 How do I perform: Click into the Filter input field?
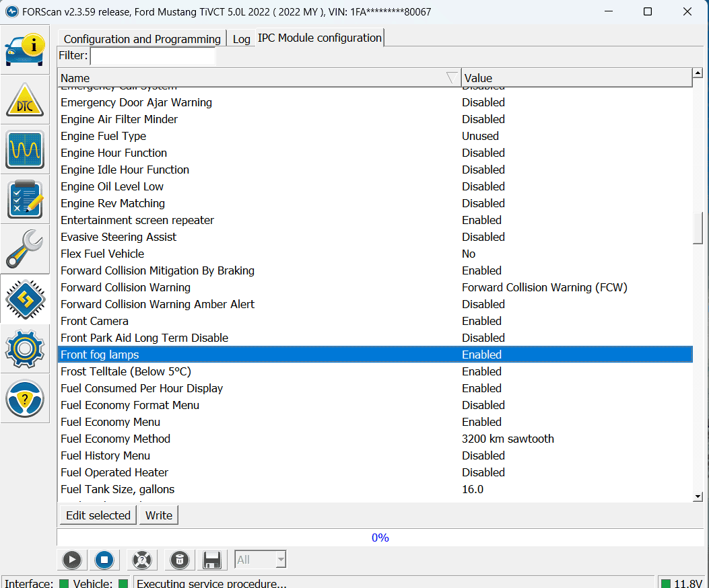(x=153, y=56)
